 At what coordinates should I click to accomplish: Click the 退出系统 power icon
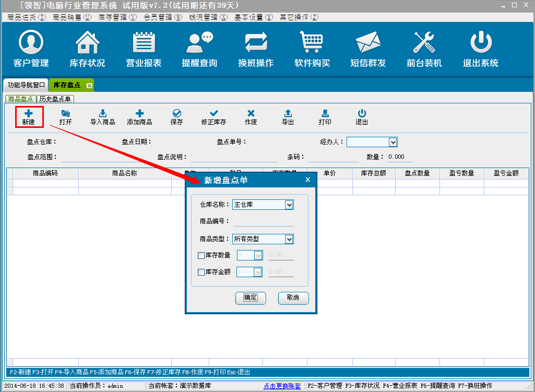(480, 43)
